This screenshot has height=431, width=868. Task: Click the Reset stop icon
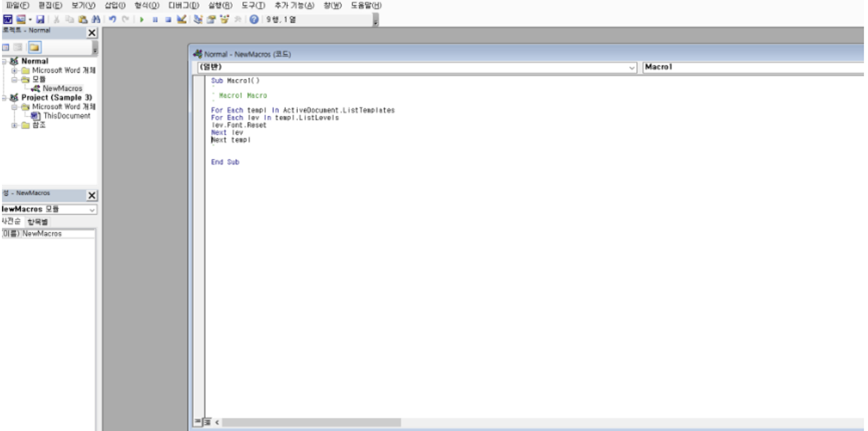168,19
